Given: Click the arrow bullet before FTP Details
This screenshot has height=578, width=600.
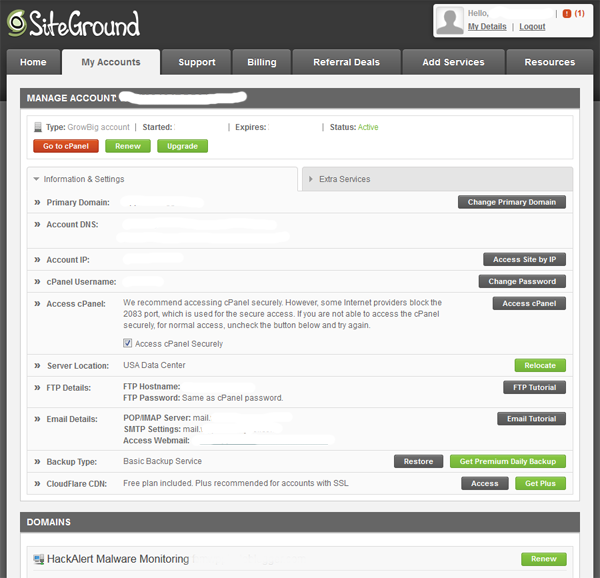Looking at the screenshot, I should point(37,388).
